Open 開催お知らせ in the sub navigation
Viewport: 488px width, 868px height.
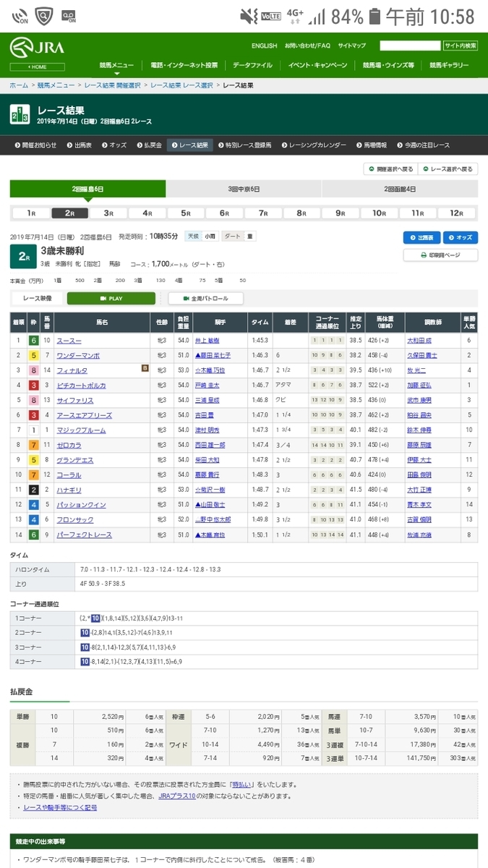click(x=35, y=145)
